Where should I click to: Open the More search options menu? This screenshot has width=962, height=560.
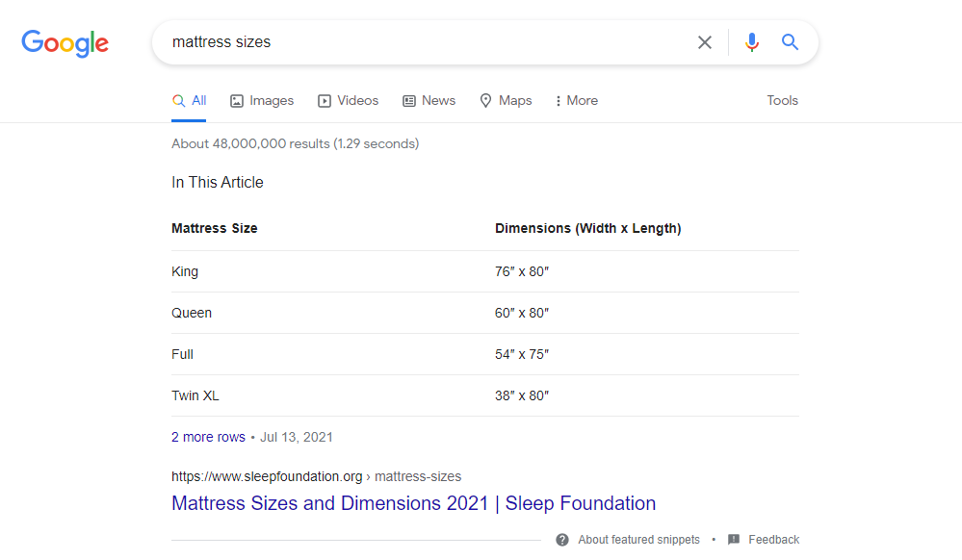[x=577, y=101]
